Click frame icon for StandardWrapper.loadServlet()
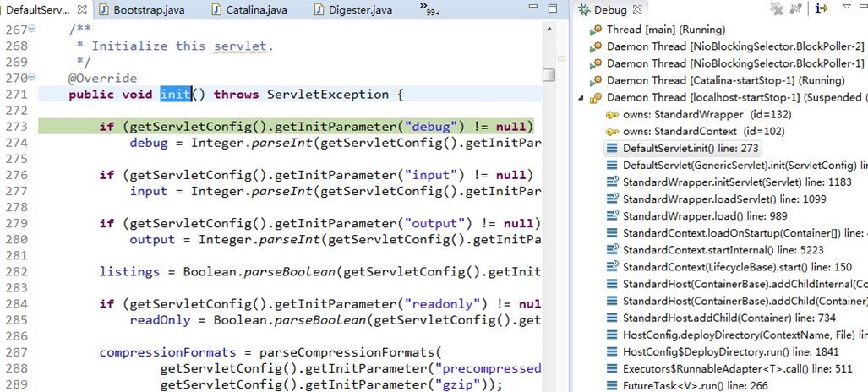868x392 pixels. 612,199
